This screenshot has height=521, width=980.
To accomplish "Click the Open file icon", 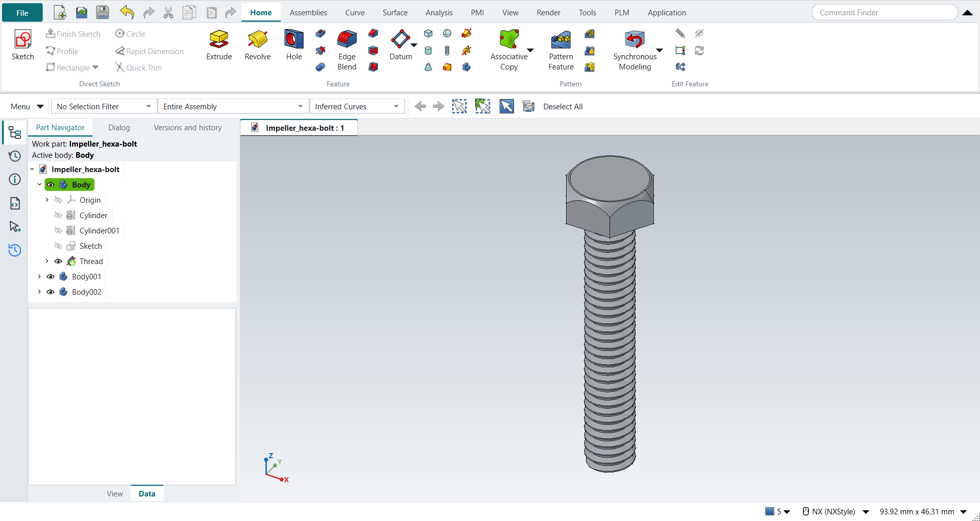I will [x=82, y=13].
